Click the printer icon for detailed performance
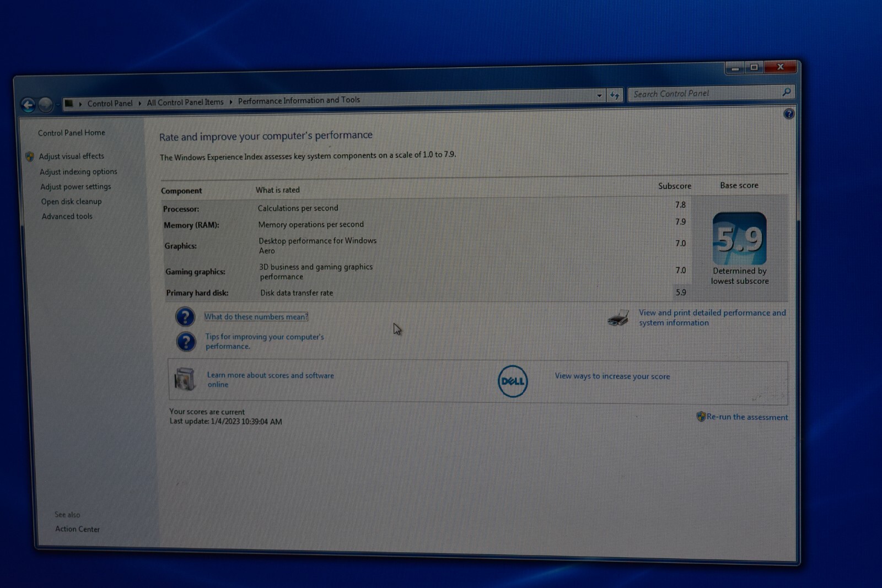 (619, 318)
